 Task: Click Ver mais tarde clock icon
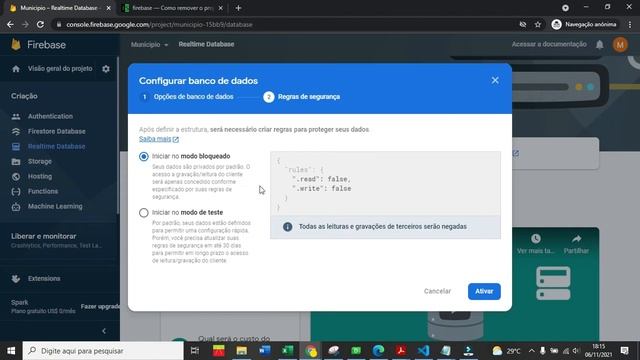tap(536, 239)
